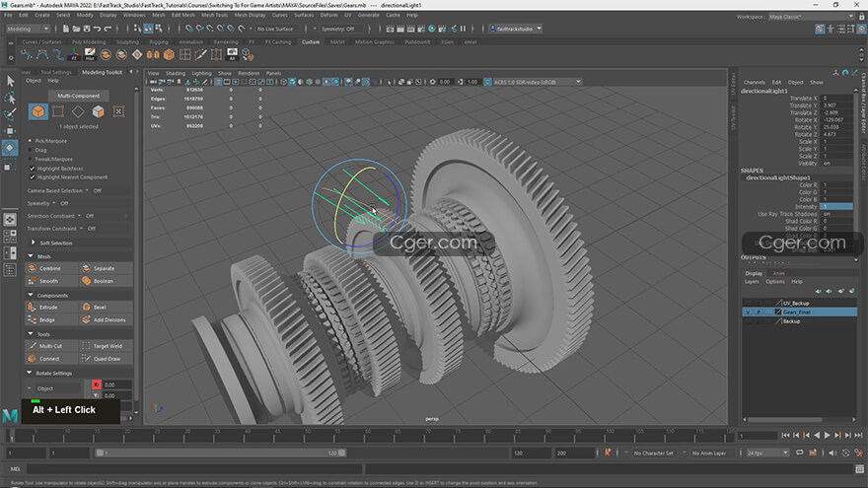The height and width of the screenshot is (488, 868).
Task: Click the FT axis shelf icon
Action: [x=74, y=55]
